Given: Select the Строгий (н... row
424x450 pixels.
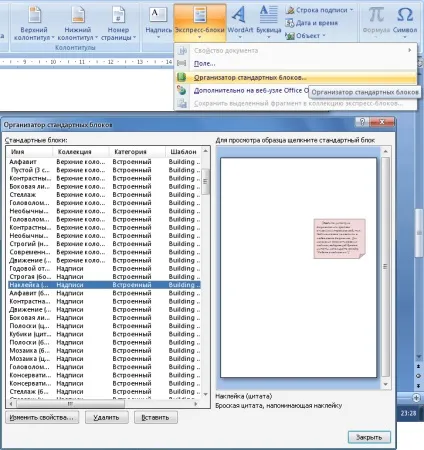Looking at the screenshot, I should 104,244.
